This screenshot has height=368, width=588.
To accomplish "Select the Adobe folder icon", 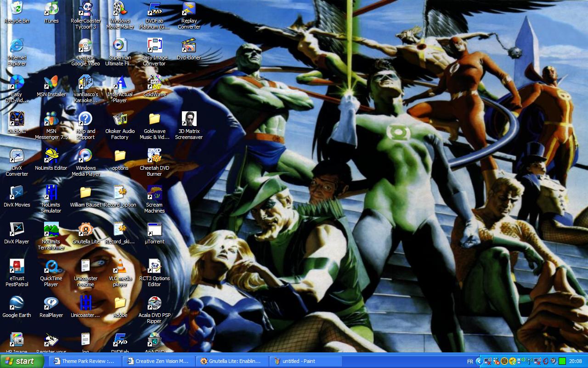I will pos(120,307).
